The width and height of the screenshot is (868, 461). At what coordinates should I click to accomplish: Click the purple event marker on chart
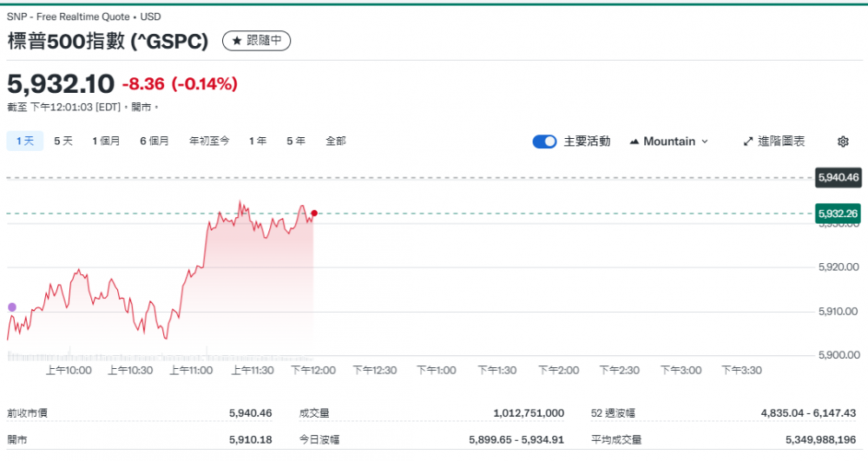click(11, 307)
